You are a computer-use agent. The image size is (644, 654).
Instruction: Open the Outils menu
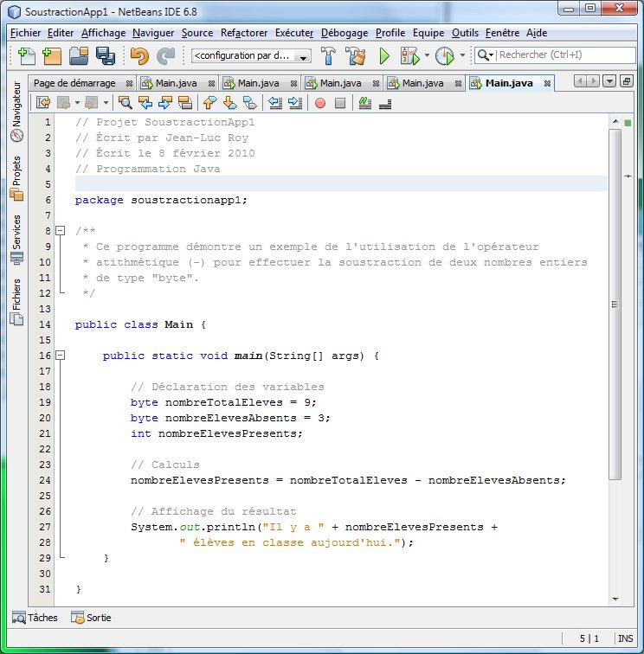pos(465,33)
